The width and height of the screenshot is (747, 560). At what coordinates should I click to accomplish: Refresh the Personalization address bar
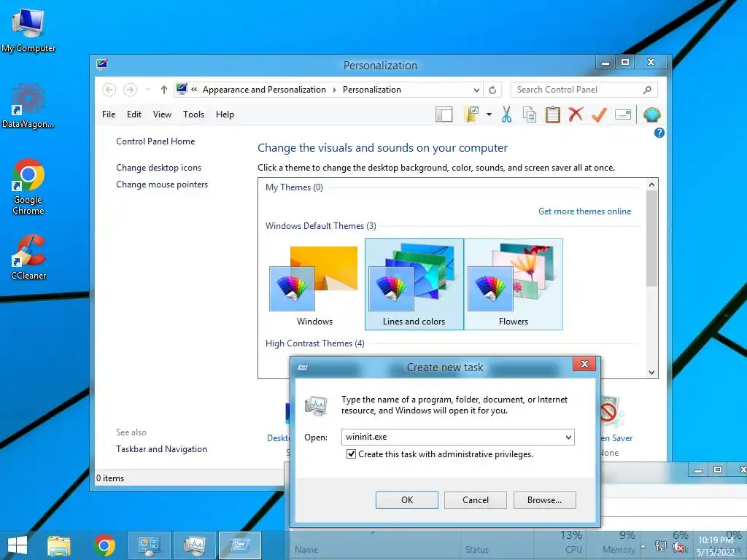click(x=492, y=90)
